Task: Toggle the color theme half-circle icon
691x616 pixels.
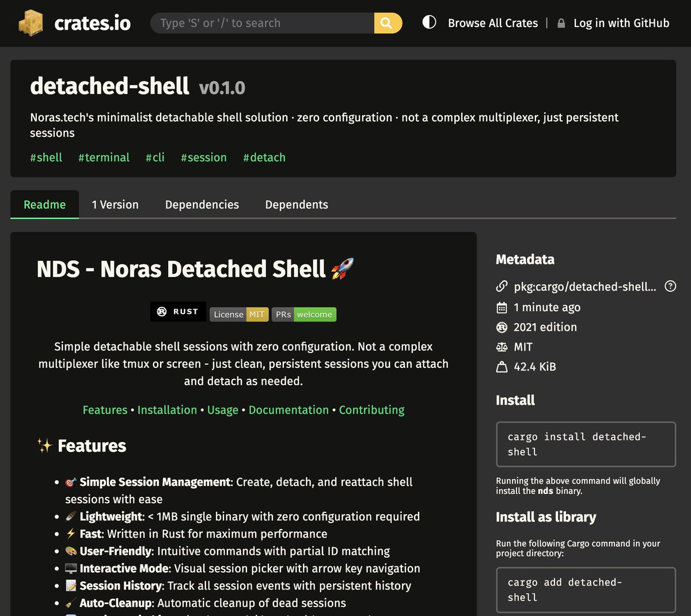Action: (429, 22)
